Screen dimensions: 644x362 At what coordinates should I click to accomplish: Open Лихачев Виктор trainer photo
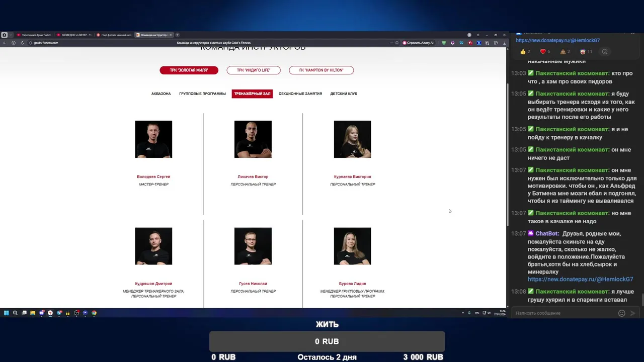click(253, 139)
